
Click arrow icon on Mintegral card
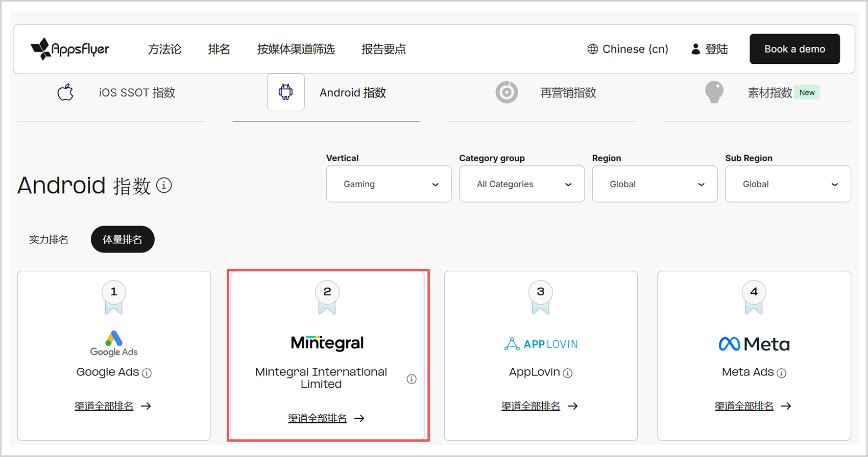point(359,418)
